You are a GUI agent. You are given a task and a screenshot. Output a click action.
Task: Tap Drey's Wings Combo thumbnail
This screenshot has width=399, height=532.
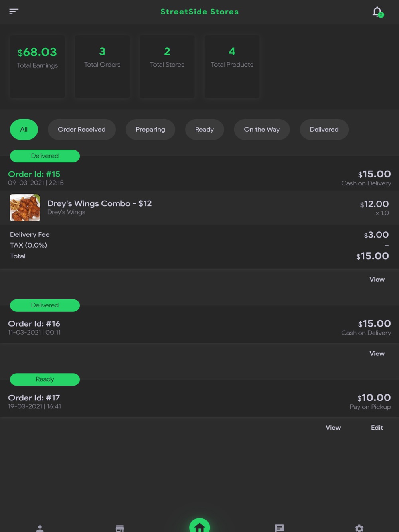pyautogui.click(x=25, y=207)
